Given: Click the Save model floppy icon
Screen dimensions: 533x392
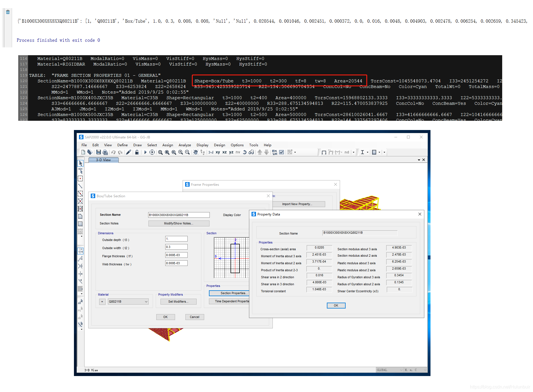Looking at the screenshot, I should [x=98, y=152].
